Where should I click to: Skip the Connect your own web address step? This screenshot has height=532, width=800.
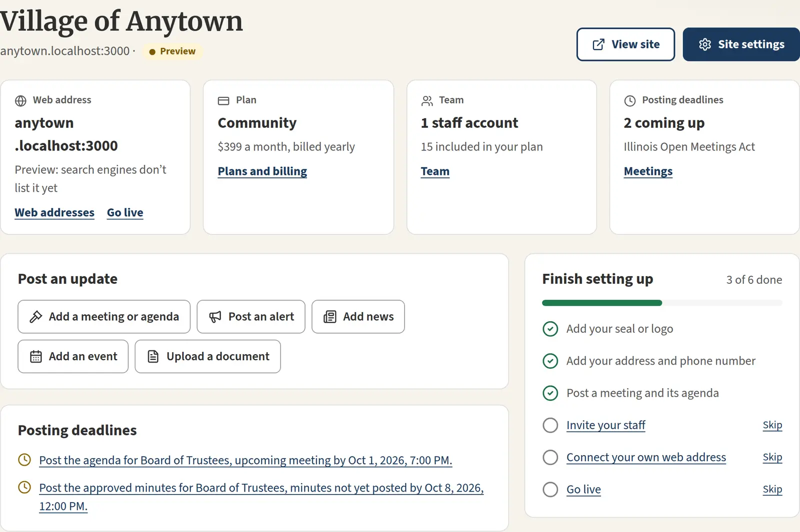(x=772, y=457)
